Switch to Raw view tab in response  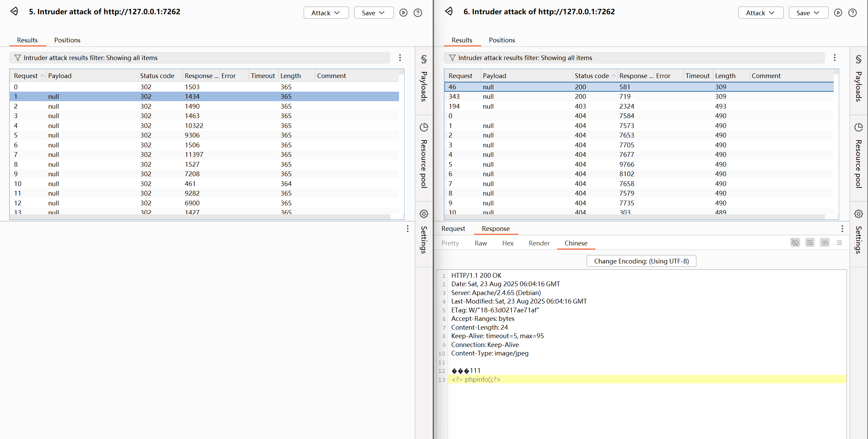(x=481, y=243)
